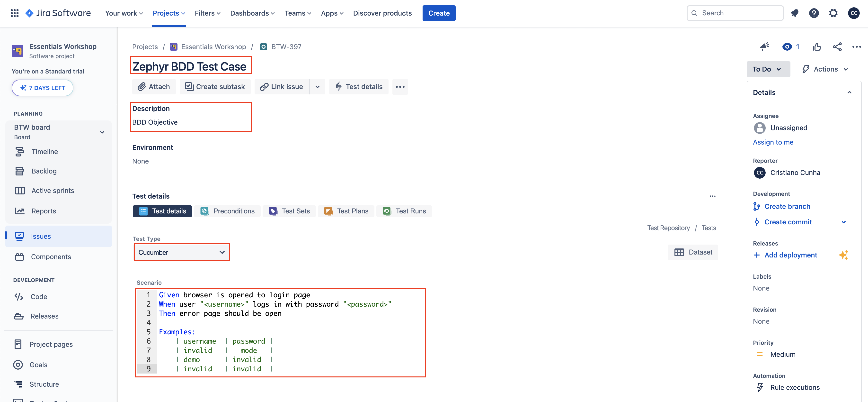Open the notifications bell icon
The width and height of the screenshot is (868, 402).
[x=795, y=13]
